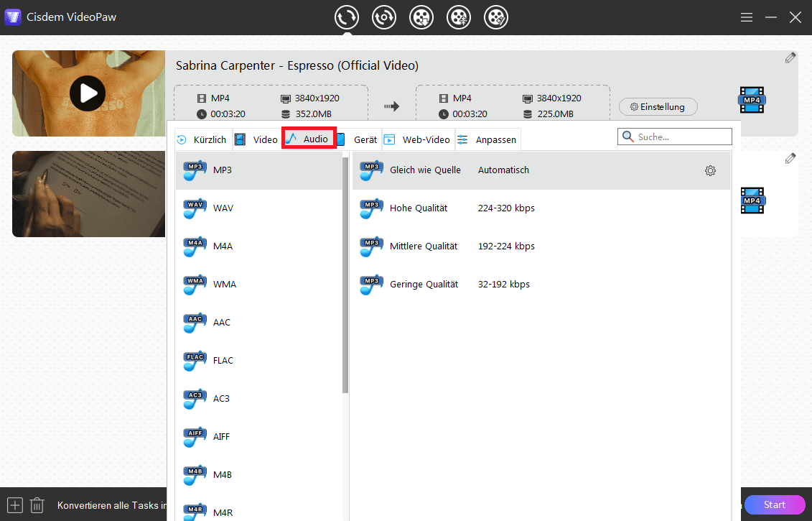Switch to the Video tab
812x521 pixels.
point(256,139)
